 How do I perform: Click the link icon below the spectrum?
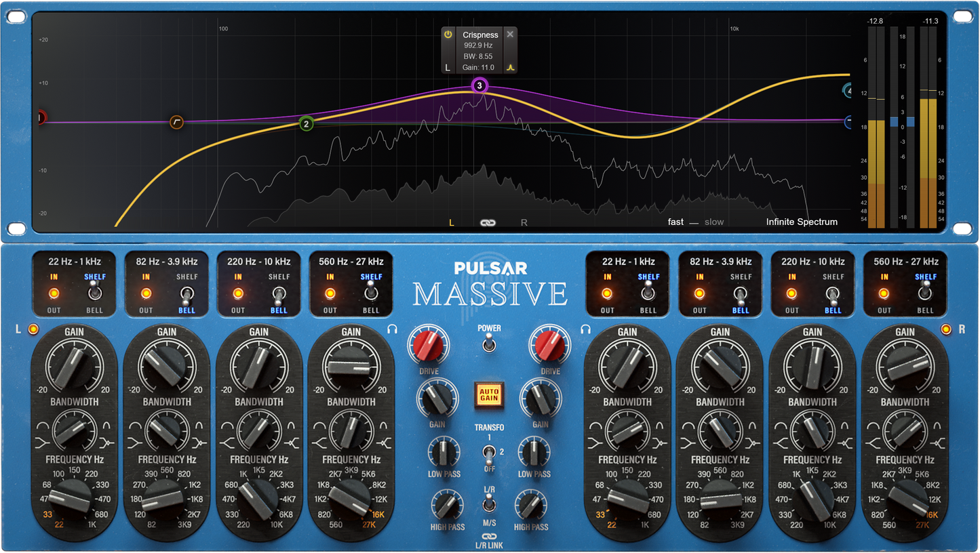pos(488,222)
